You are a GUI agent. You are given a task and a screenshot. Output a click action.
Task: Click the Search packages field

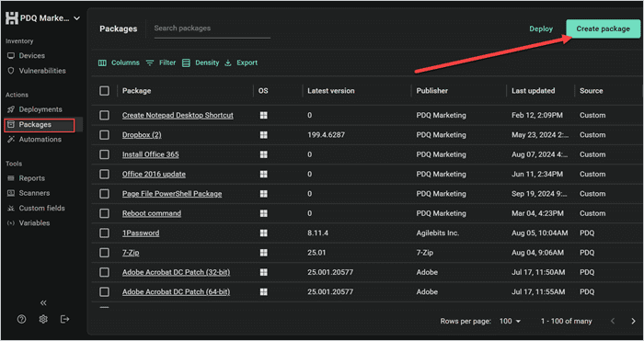coord(213,28)
